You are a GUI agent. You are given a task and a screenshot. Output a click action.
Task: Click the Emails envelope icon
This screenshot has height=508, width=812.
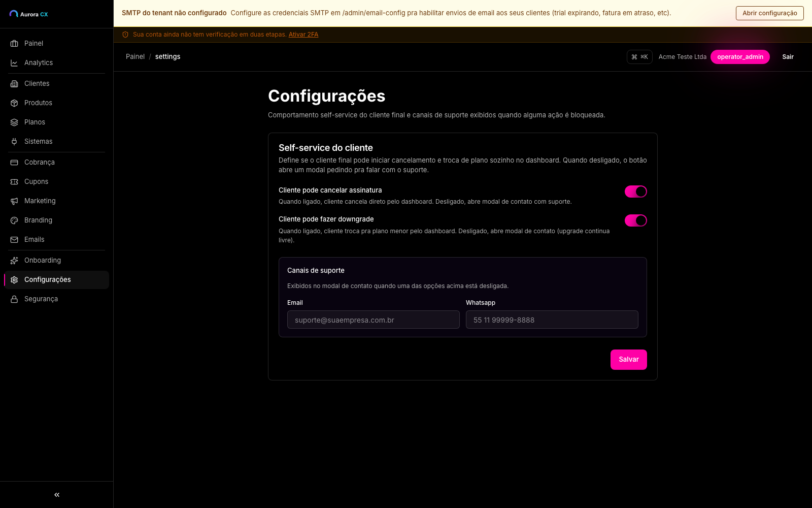[14, 240]
